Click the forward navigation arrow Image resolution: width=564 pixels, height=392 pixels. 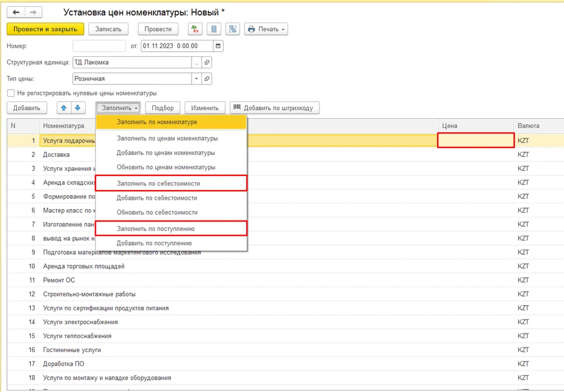tap(33, 12)
